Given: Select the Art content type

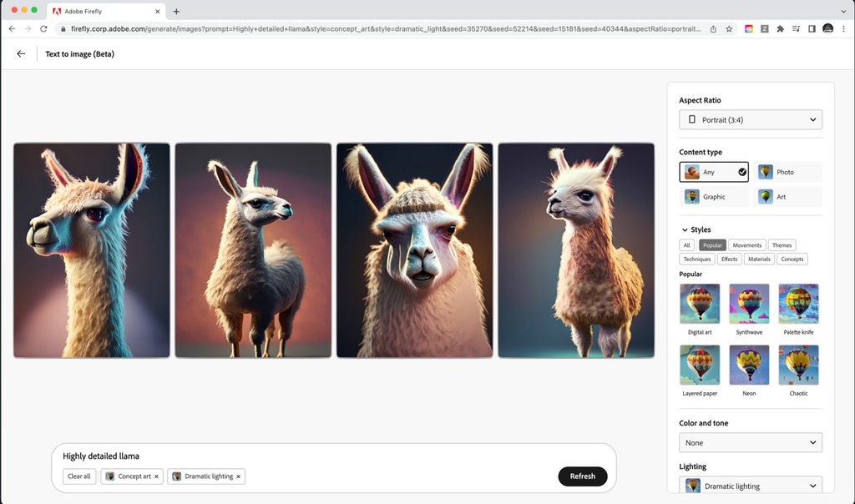Looking at the screenshot, I should pyautogui.click(x=787, y=197).
